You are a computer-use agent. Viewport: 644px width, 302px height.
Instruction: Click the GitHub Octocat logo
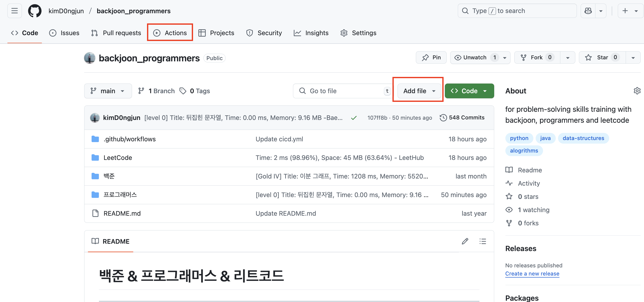(35, 11)
